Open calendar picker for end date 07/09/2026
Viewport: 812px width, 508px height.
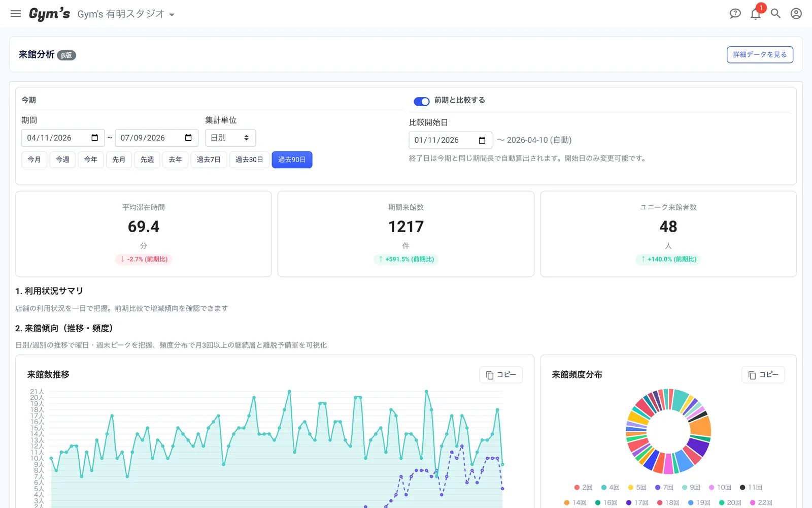pyautogui.click(x=188, y=138)
